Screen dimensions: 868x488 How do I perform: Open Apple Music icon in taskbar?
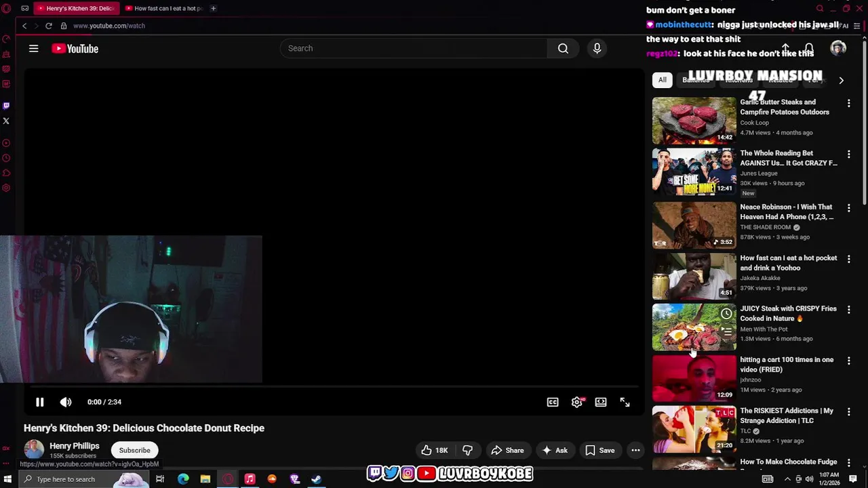[x=250, y=479]
